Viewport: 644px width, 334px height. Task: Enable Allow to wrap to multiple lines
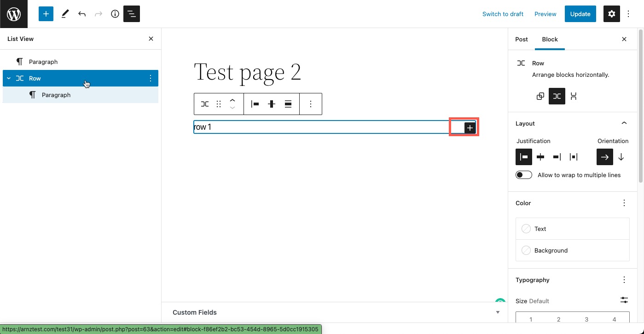click(524, 175)
